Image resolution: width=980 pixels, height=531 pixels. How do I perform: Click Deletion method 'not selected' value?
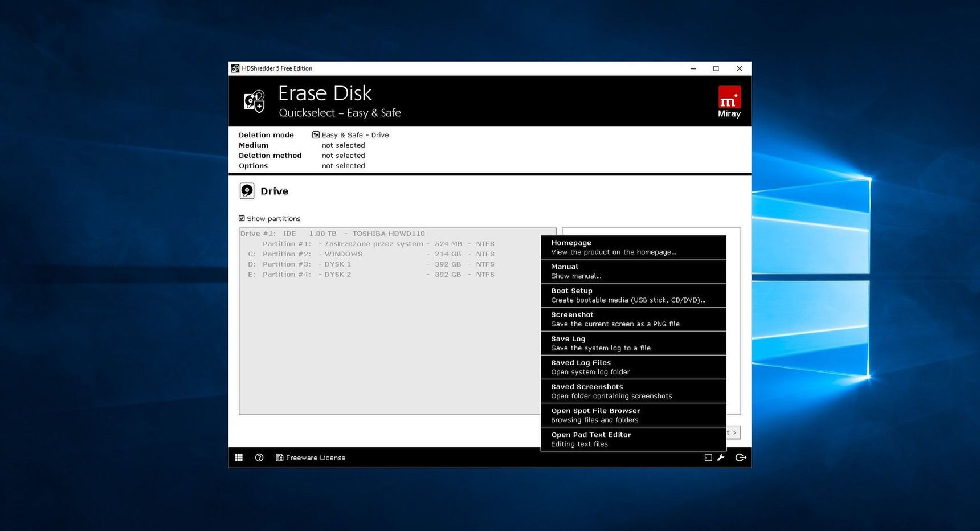pyautogui.click(x=343, y=156)
